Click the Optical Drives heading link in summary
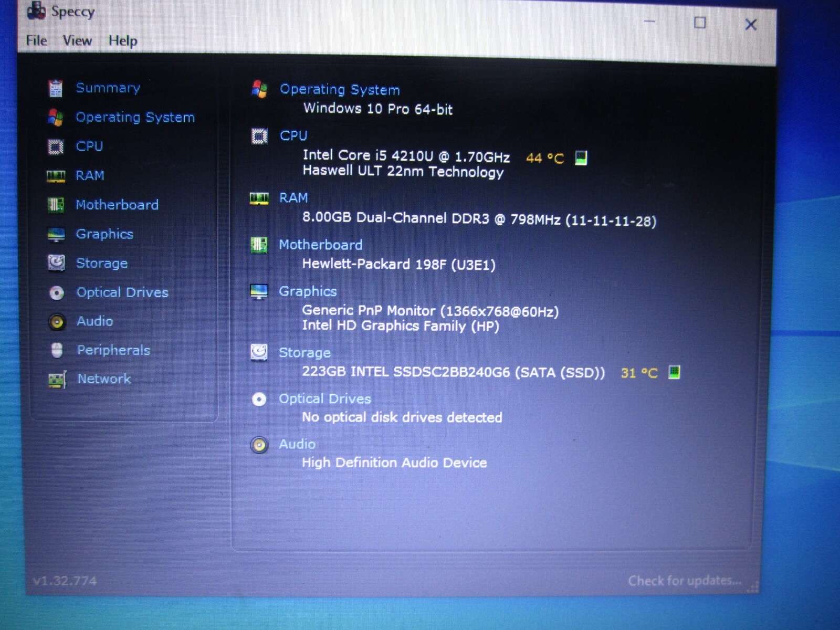The width and height of the screenshot is (840, 630). 325,399
